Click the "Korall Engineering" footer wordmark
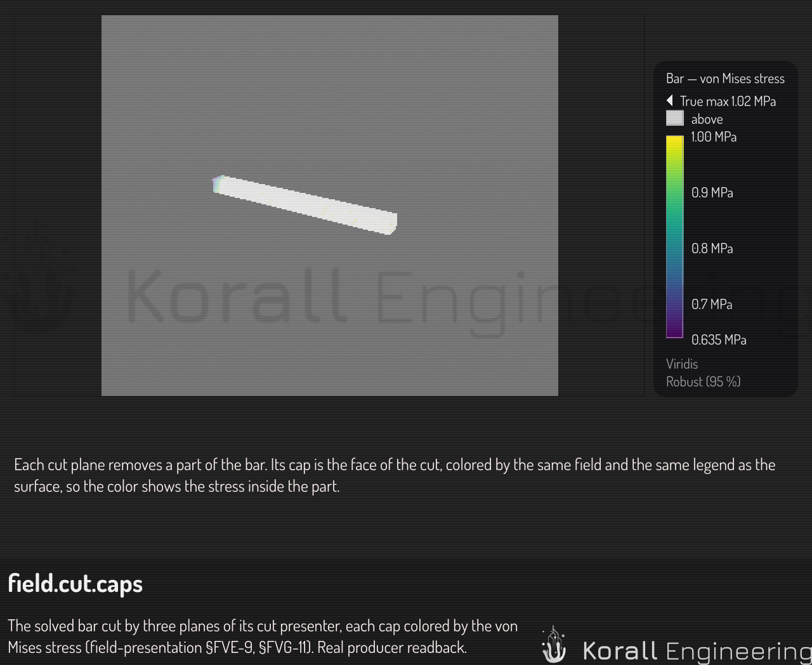The image size is (812, 665). tap(697, 652)
